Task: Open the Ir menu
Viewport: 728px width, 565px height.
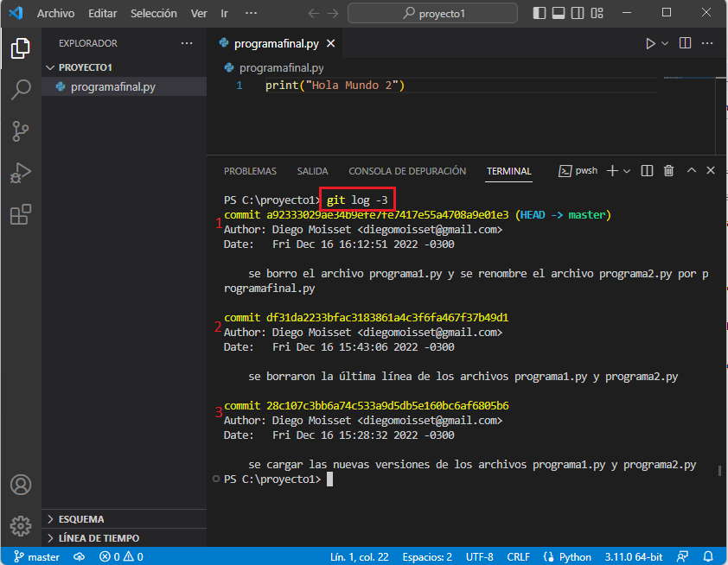Action: click(224, 14)
